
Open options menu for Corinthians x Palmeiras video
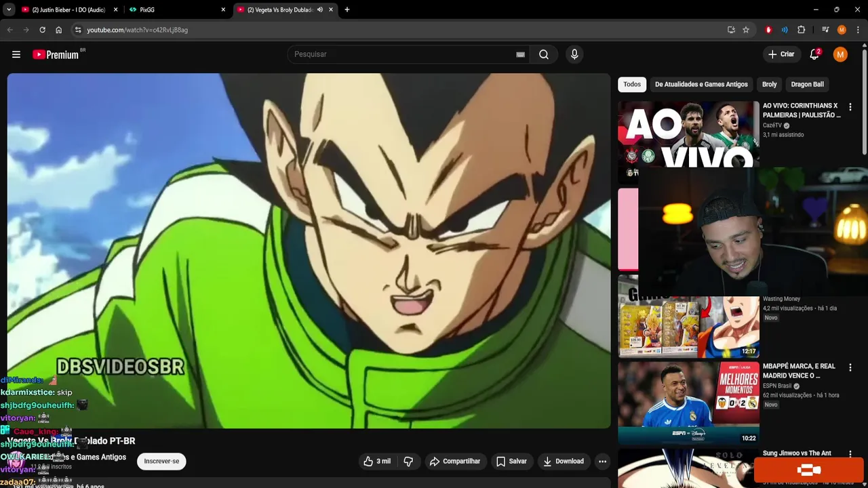tap(850, 107)
